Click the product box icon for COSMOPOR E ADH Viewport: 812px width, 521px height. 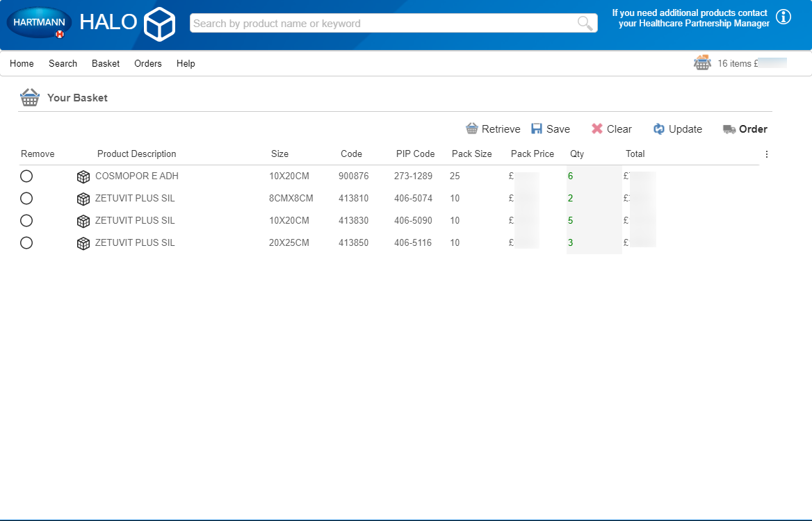(83, 176)
